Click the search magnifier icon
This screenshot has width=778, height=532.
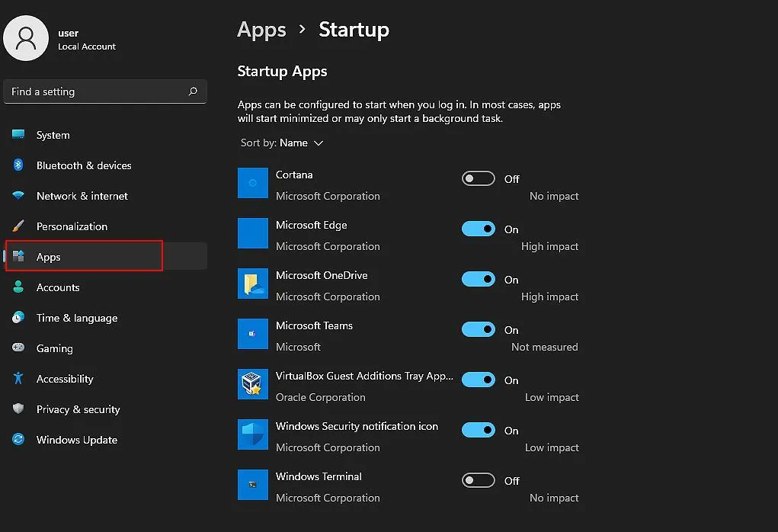pyautogui.click(x=193, y=91)
